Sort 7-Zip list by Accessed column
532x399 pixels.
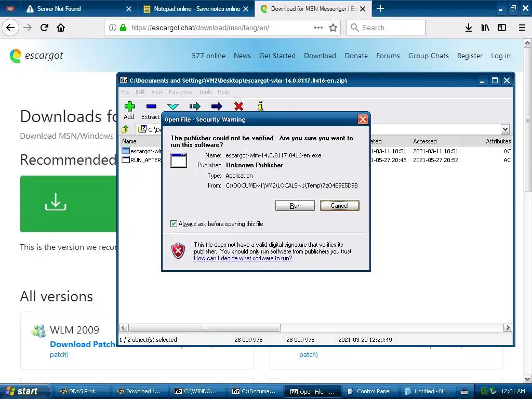point(436,141)
